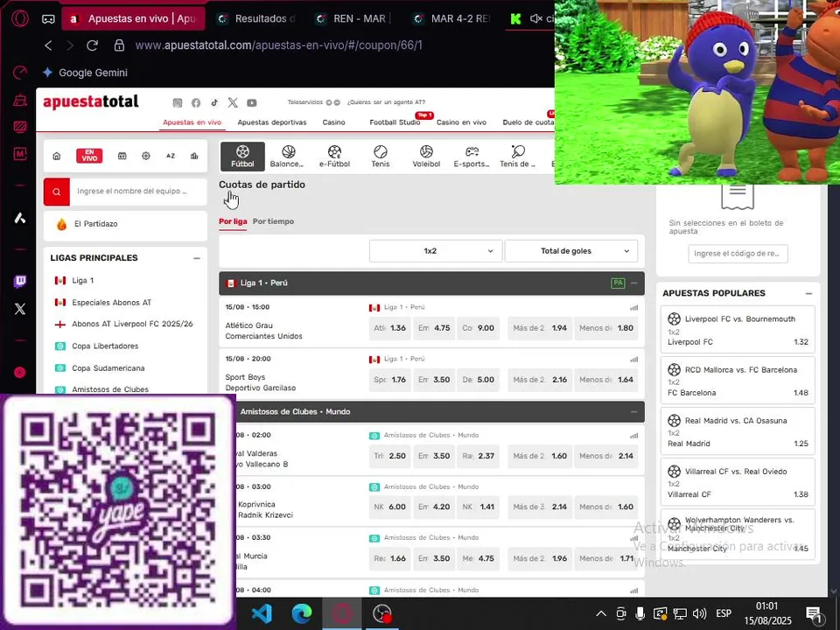The image size is (840, 630).
Task: Select the Por liga tab
Action: click(x=233, y=221)
